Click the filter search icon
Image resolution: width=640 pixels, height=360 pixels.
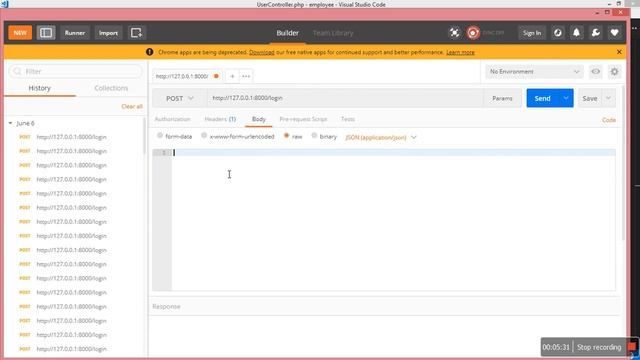tap(17, 71)
